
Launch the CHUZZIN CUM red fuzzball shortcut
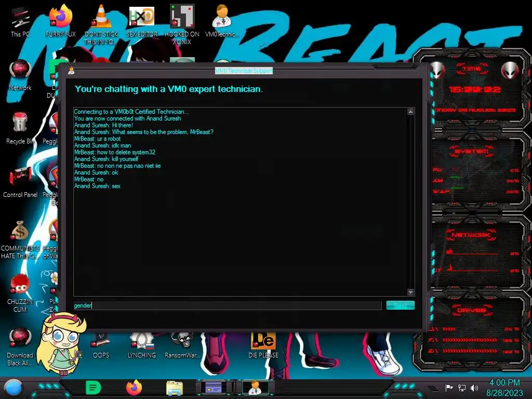20,293
